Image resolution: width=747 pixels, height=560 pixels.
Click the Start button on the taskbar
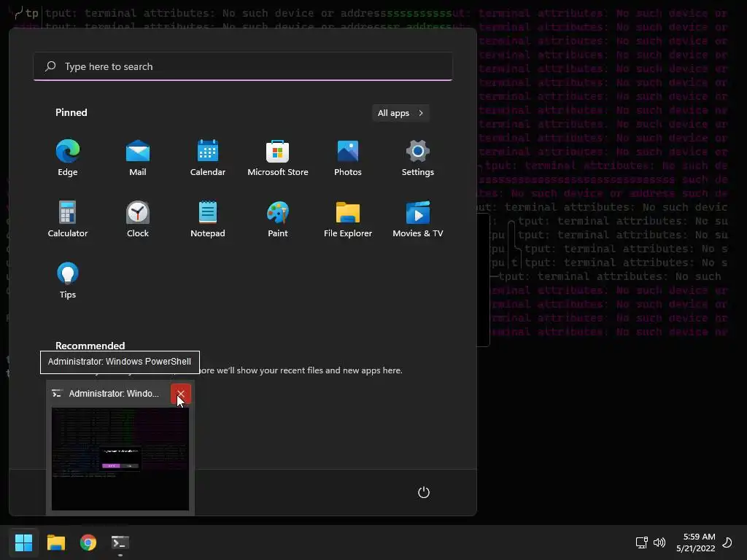pos(23,542)
